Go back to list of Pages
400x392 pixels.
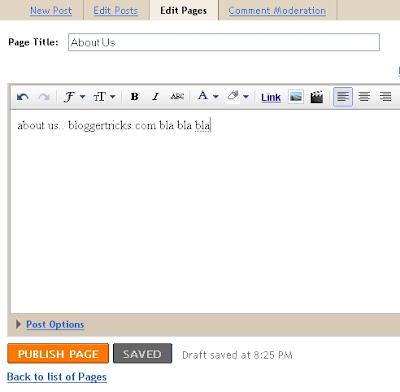pyautogui.click(x=57, y=377)
